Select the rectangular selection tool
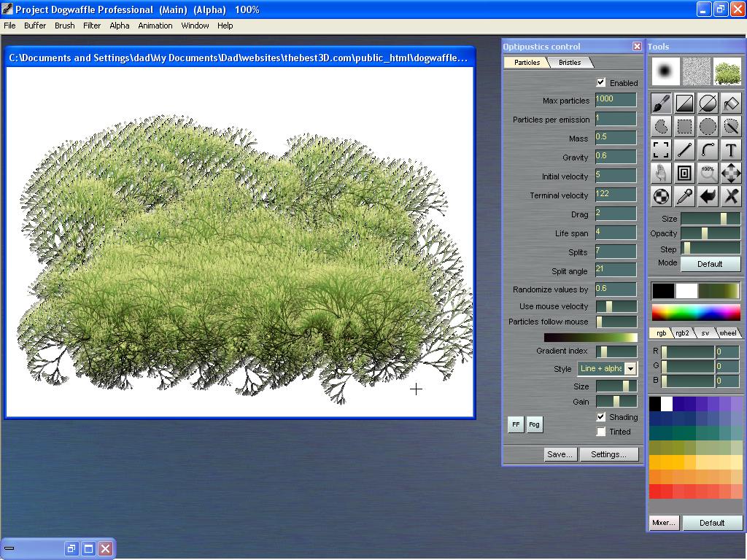This screenshot has width=747, height=560. (684, 127)
